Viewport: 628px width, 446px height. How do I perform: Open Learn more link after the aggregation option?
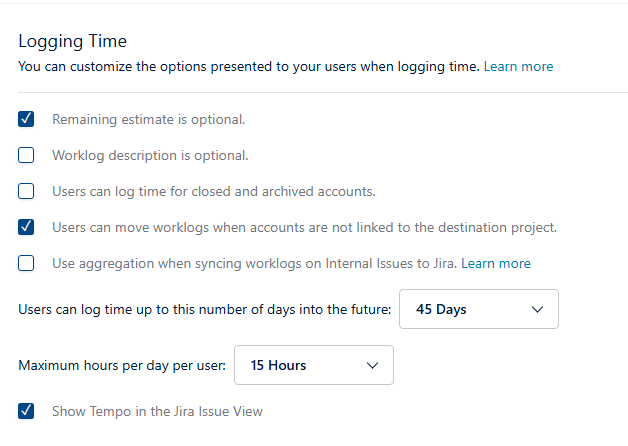tap(496, 263)
